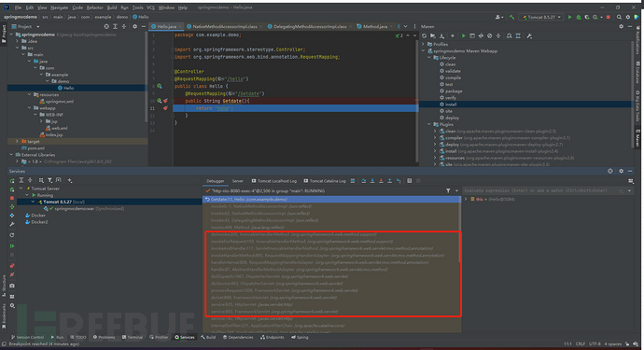
Task: Toggle breakpoint on line 10 gutter
Action: [x=165, y=101]
